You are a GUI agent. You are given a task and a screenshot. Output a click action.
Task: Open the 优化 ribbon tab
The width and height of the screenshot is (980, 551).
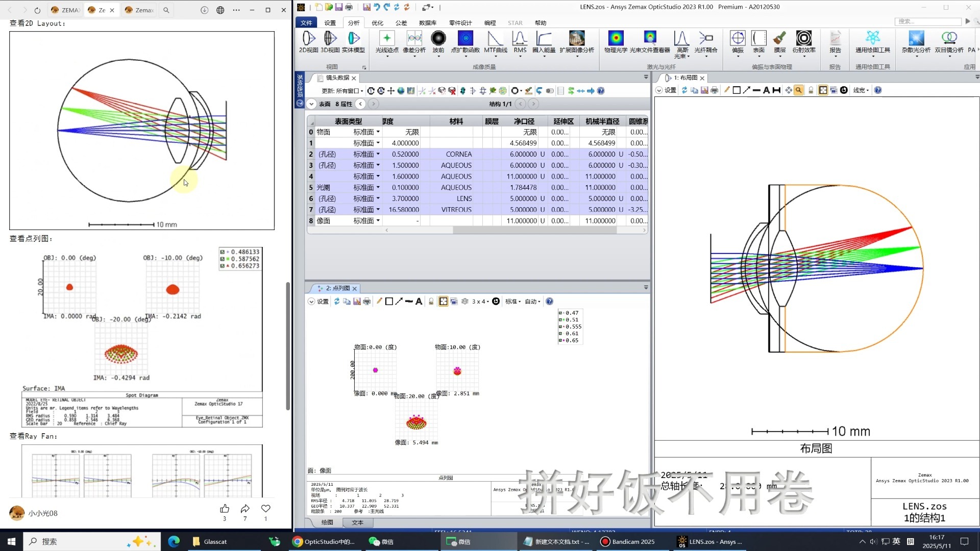pyautogui.click(x=377, y=23)
